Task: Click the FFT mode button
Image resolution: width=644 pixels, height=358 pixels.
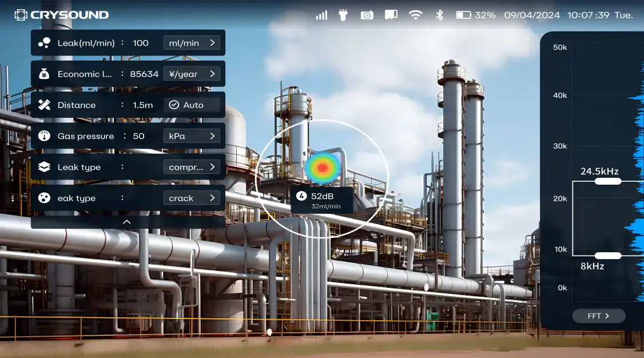Action: coord(598,316)
